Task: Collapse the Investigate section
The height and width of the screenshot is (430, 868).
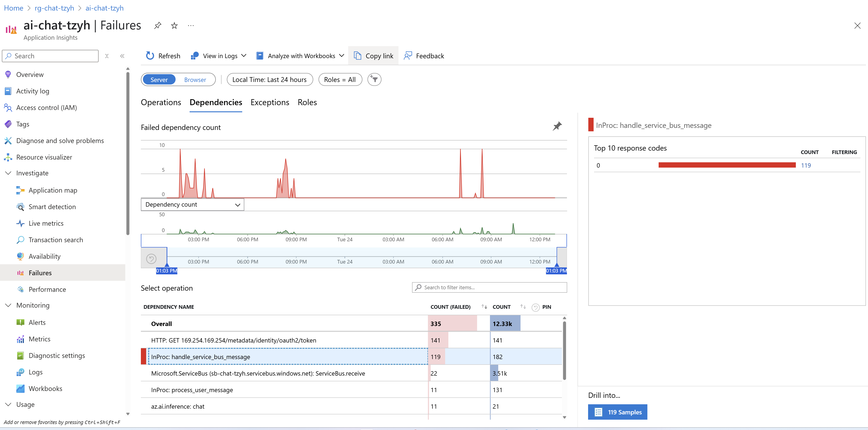Action: click(9, 173)
